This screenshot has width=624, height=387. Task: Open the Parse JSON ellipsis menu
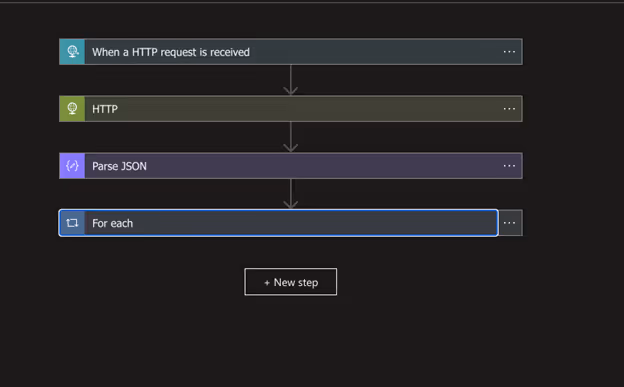[509, 166]
